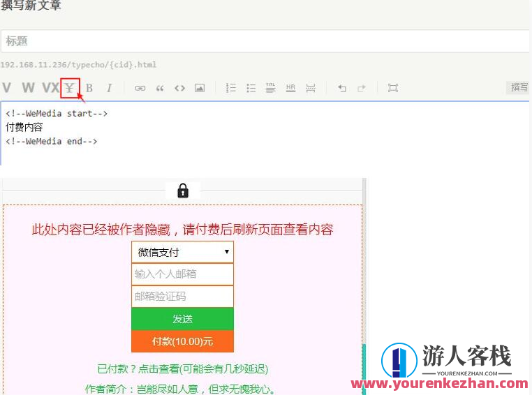Focus the 邮箱验证码 field

tap(182, 297)
